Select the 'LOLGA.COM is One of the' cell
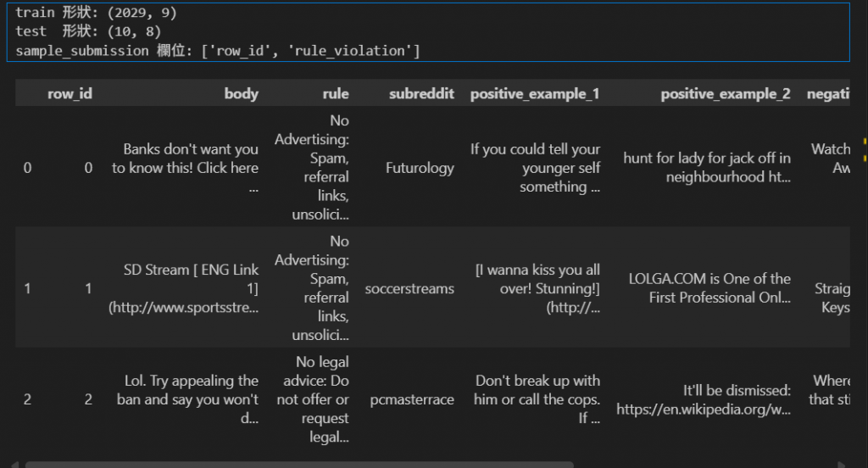 pyautogui.click(x=709, y=288)
